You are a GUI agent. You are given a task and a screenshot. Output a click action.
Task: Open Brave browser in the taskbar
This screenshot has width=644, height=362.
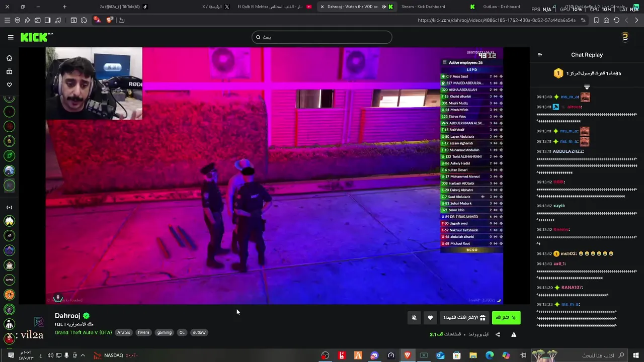(408, 355)
